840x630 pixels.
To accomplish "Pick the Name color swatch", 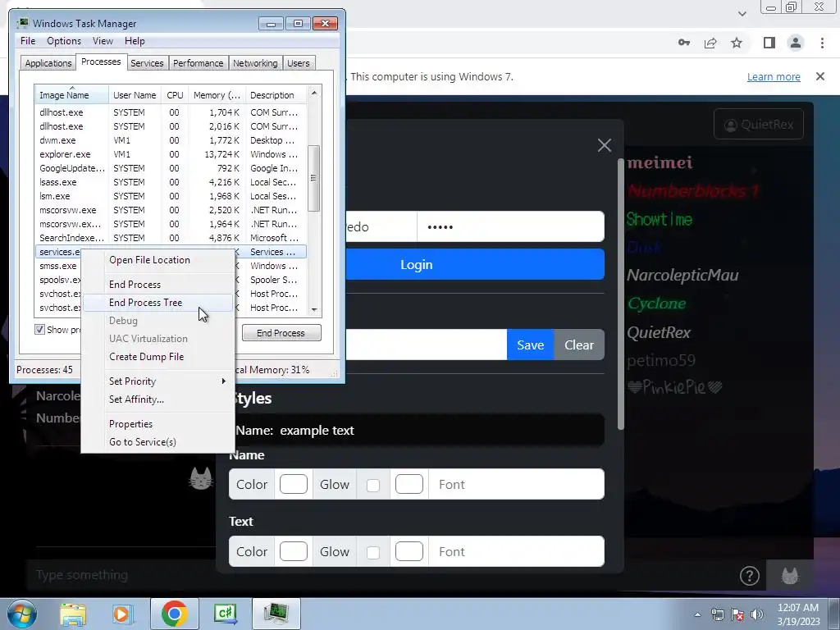I will (x=294, y=484).
